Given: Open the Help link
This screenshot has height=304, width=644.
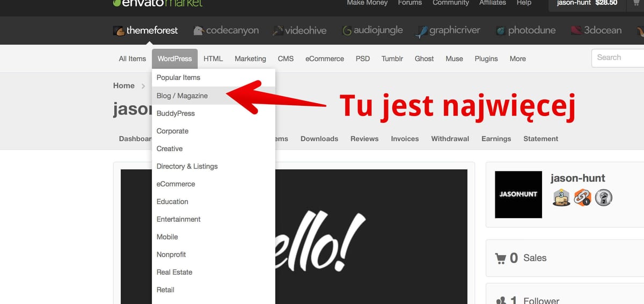Looking at the screenshot, I should [x=524, y=3].
